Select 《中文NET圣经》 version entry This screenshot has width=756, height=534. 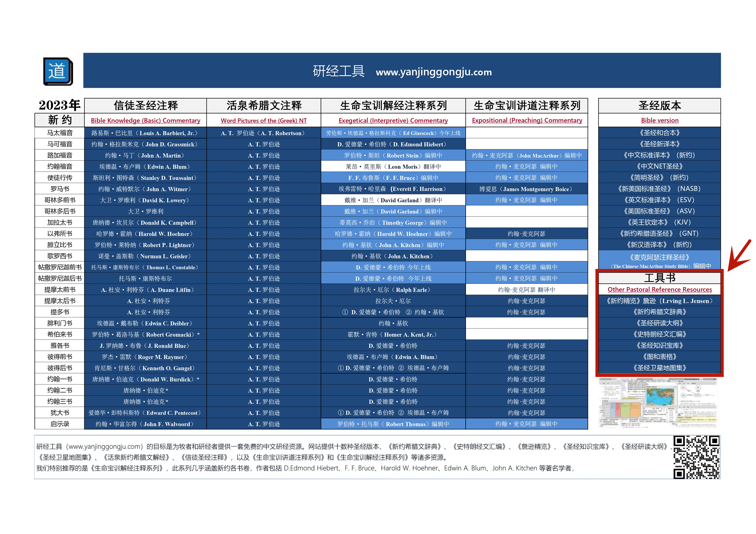(659, 166)
